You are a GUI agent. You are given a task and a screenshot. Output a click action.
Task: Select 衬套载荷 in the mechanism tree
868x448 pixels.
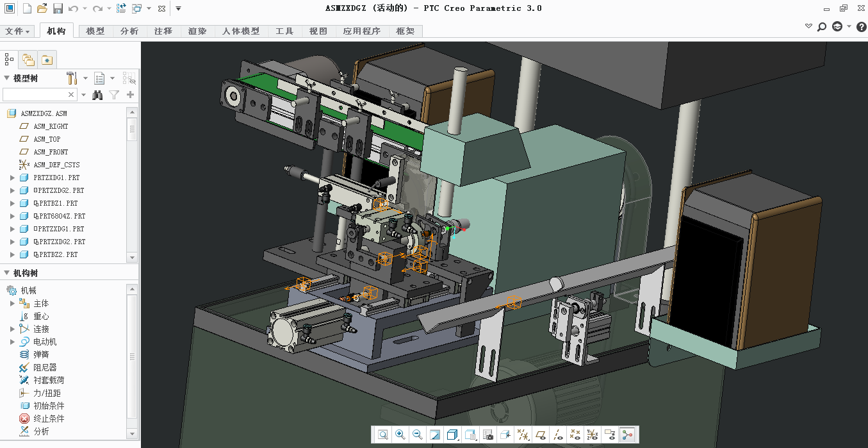[49, 380]
